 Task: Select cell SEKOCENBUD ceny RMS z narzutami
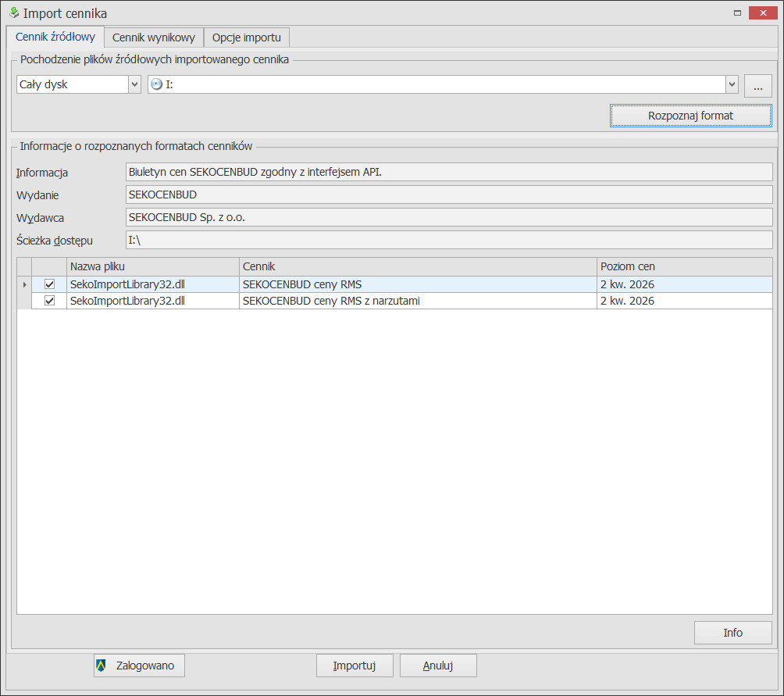418,301
